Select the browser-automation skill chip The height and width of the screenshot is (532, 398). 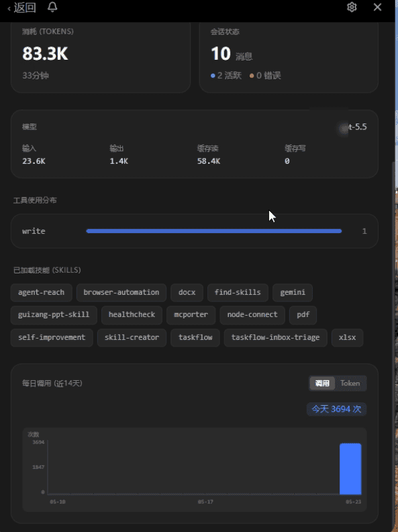point(121,292)
